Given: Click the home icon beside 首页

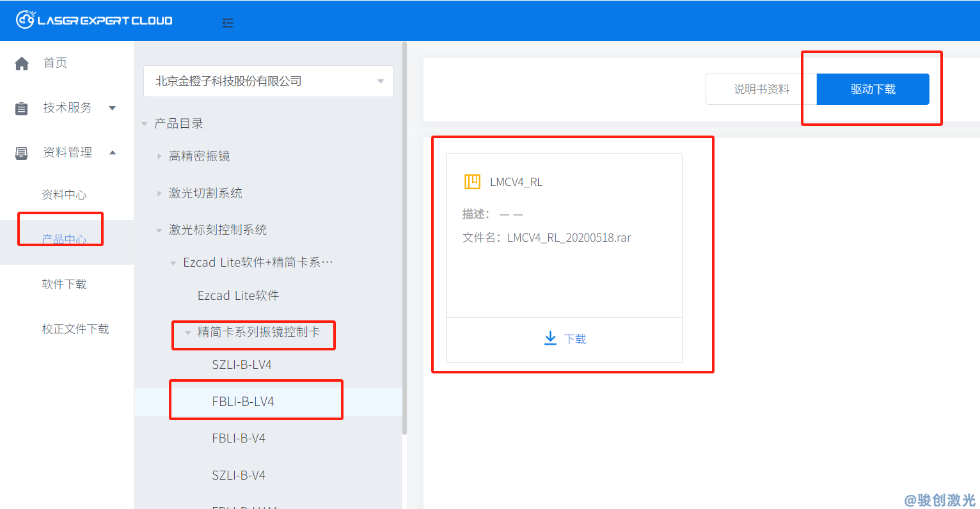Looking at the screenshot, I should [x=22, y=63].
